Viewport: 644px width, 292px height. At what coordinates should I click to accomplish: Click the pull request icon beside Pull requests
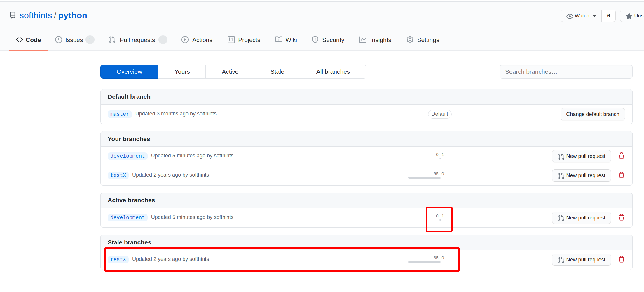[112, 40]
